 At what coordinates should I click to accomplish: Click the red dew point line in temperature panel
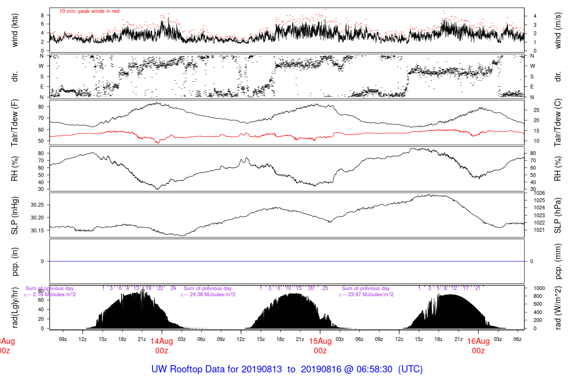pos(287,135)
